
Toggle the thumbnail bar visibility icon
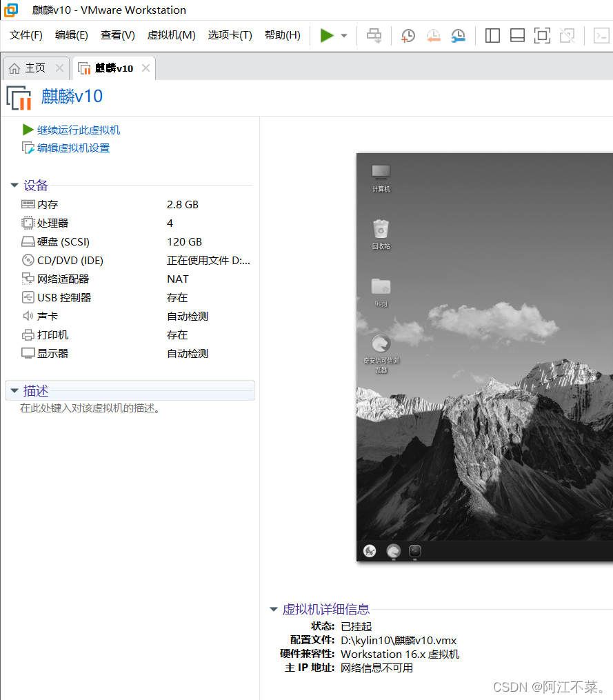(x=517, y=35)
